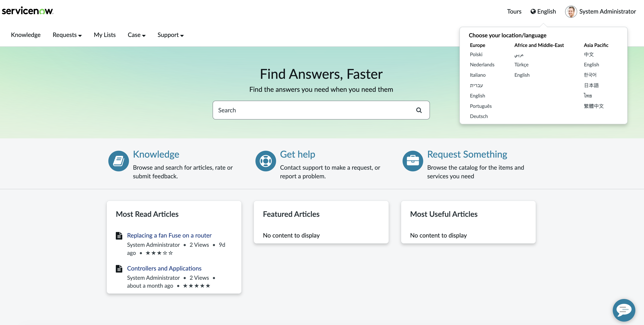Open article Replacing a fan Fuse on a router

(x=169, y=235)
